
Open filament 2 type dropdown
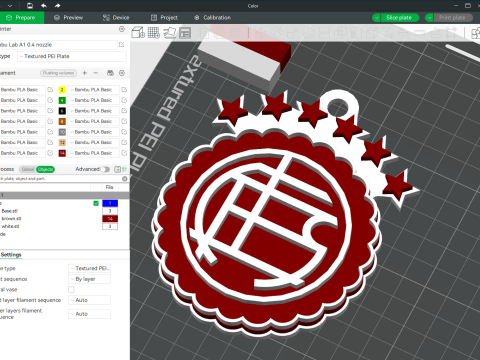coord(94,90)
